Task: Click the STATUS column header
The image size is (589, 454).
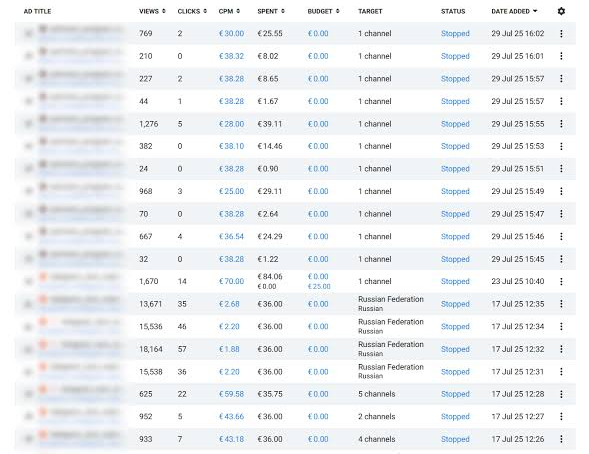Action: [x=453, y=11]
